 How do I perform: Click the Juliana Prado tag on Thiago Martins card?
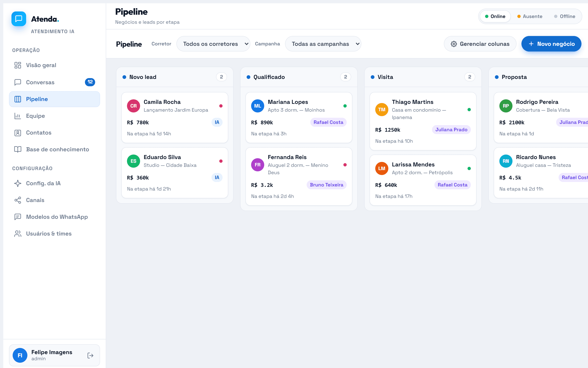click(451, 130)
